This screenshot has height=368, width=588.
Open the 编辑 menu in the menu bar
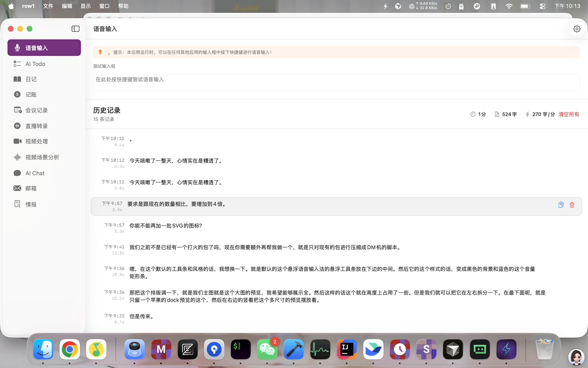[67, 6]
